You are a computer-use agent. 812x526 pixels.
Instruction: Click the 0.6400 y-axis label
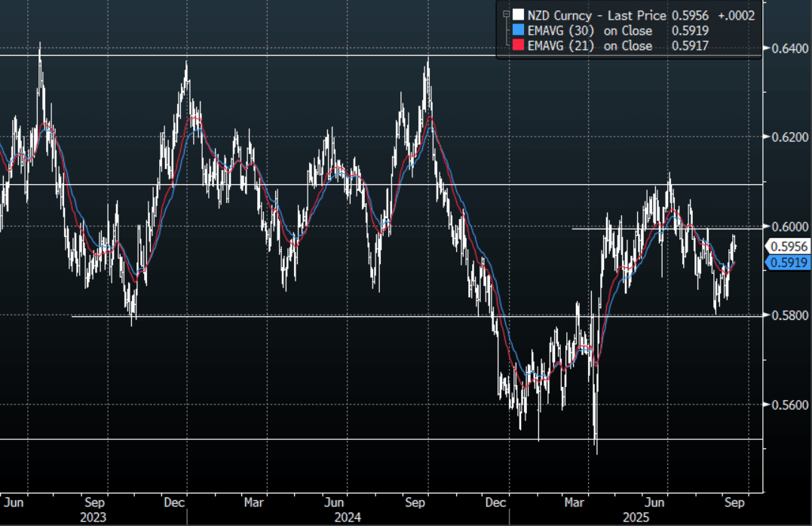(x=786, y=48)
